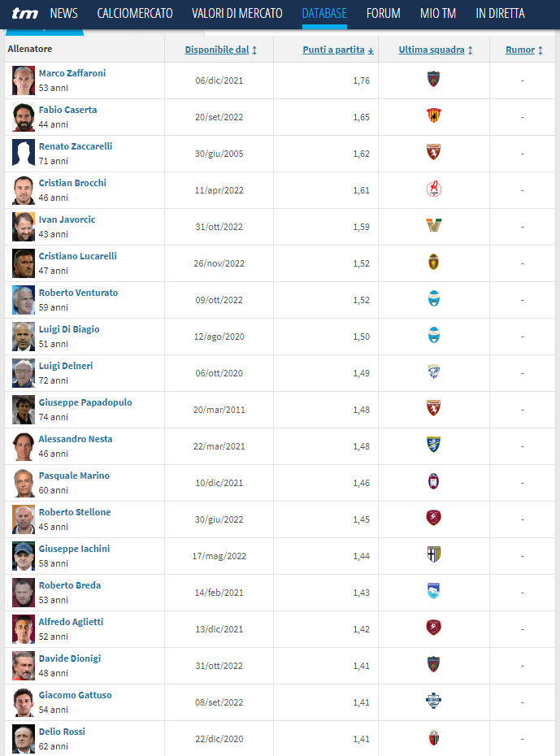
Task: Click Roberto Breda's Pescara club crest
Action: click(434, 591)
